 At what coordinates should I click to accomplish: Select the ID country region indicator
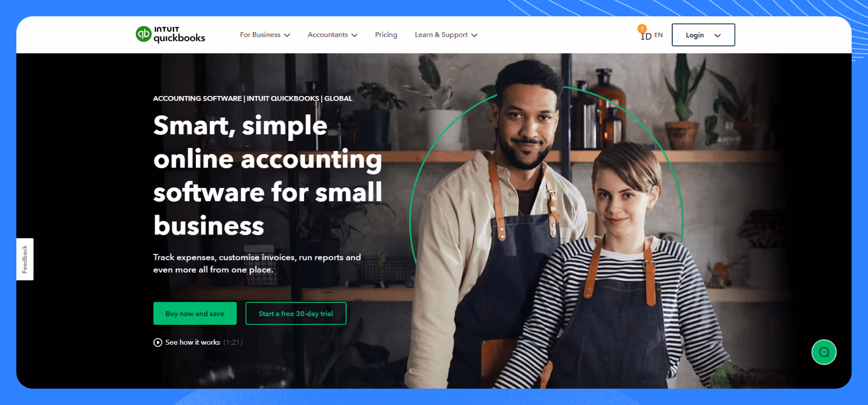(x=646, y=36)
